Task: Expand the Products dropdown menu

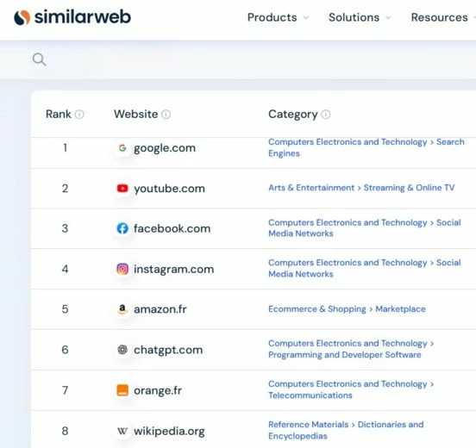Action: pos(278,17)
